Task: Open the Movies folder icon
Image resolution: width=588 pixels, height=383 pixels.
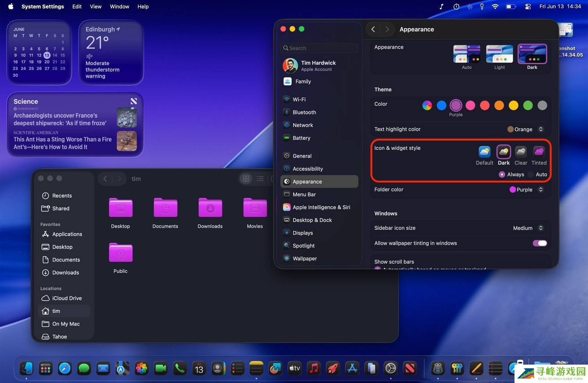Action: tap(255, 209)
